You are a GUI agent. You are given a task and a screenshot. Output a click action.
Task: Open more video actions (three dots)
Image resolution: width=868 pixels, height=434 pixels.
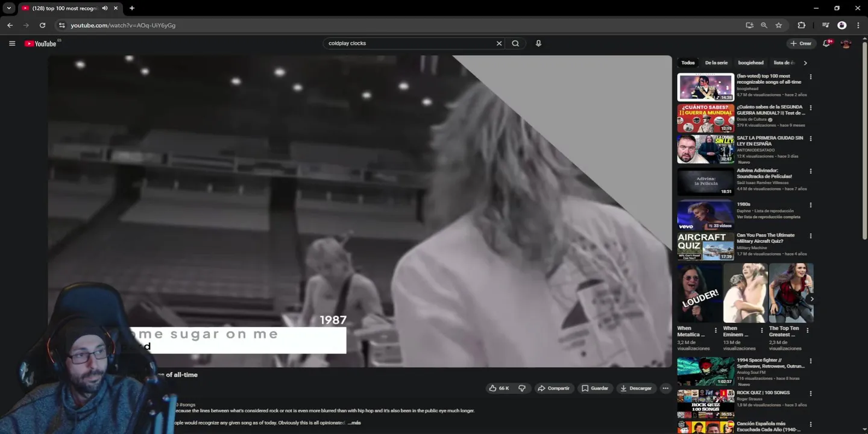665,388
